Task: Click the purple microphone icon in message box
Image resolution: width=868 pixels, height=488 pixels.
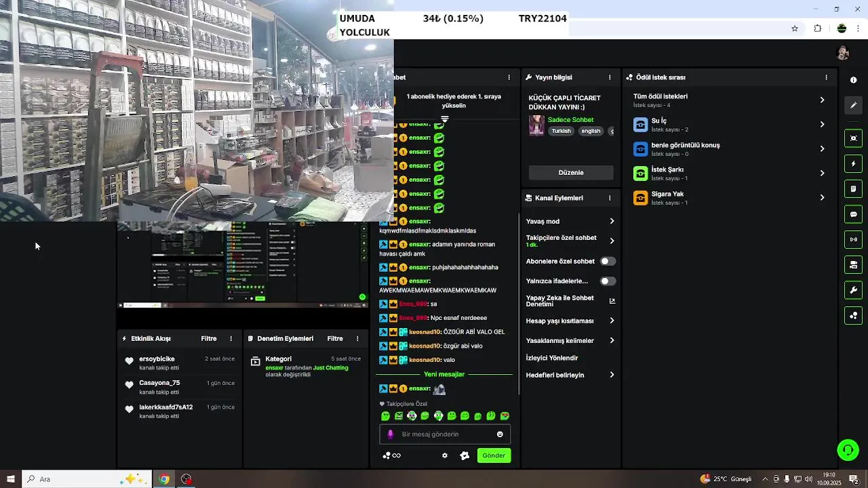Action: tap(390, 434)
